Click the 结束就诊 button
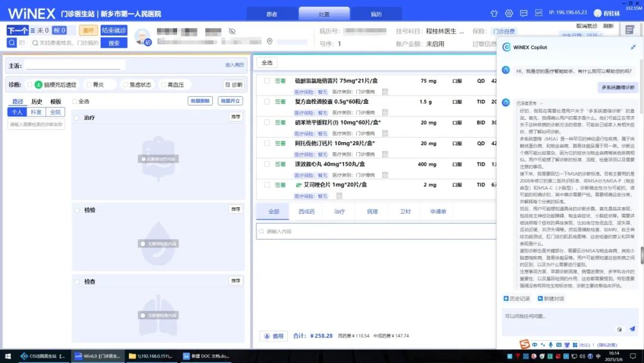Screen dimensions: 644x363 114,30
